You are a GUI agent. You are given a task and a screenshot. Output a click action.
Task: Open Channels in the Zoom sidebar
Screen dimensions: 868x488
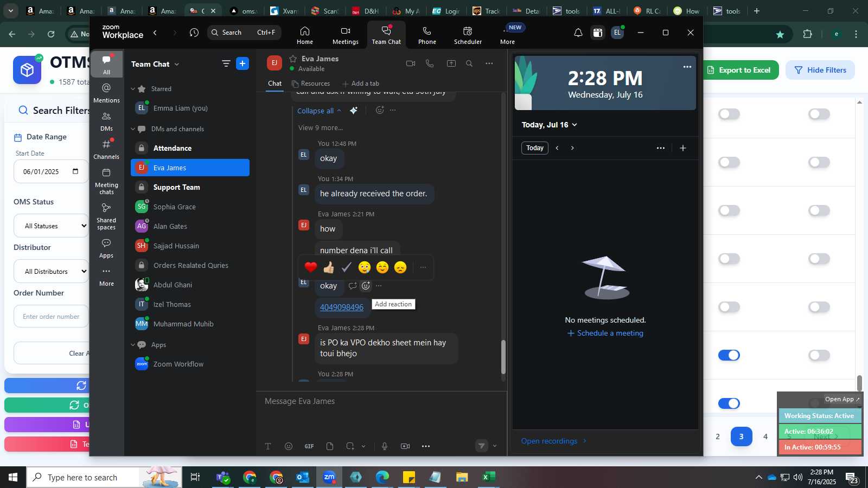pos(106,150)
